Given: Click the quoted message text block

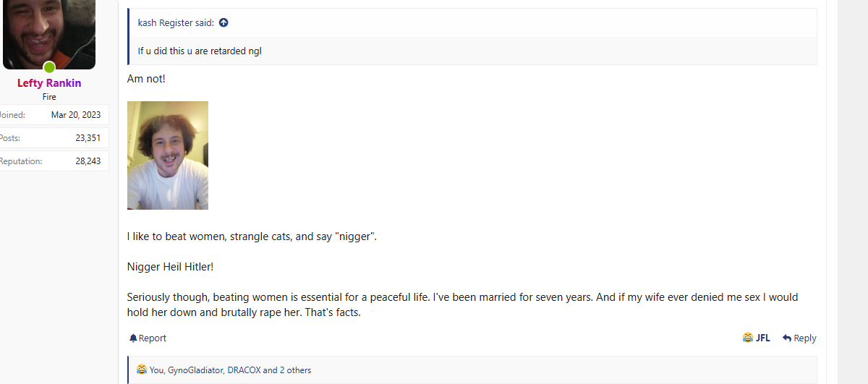Looking at the screenshot, I should (x=200, y=51).
